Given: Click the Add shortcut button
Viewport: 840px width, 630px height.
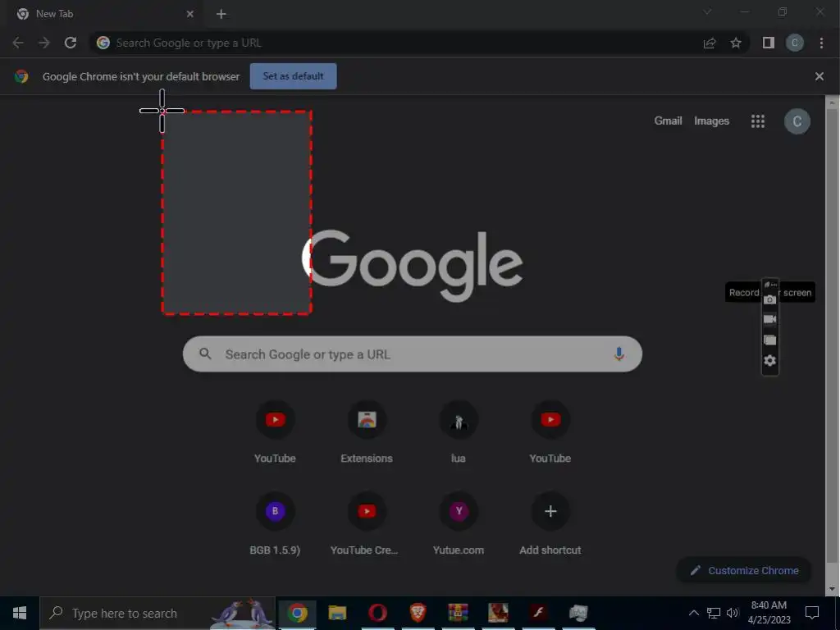Looking at the screenshot, I should pyautogui.click(x=550, y=524).
